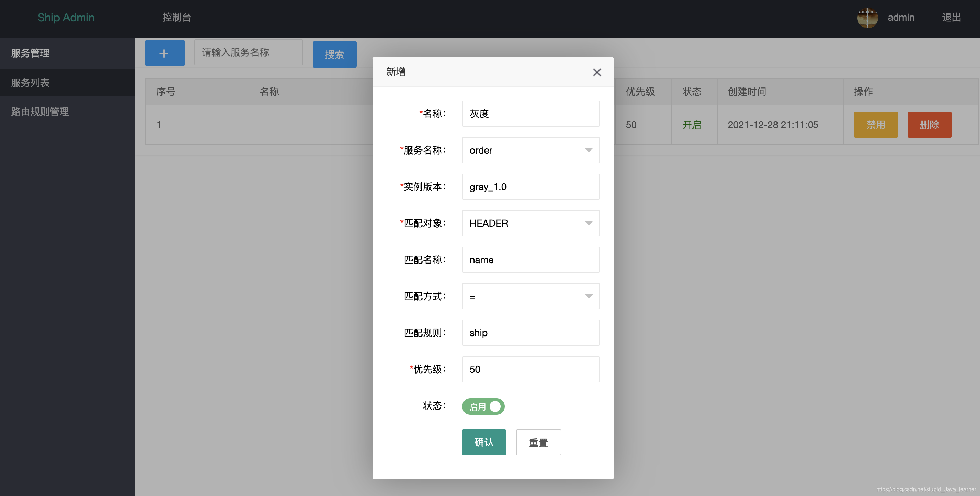Open the 匹配方式 equals dropdown
Screen dimensions: 980x496
coord(530,296)
